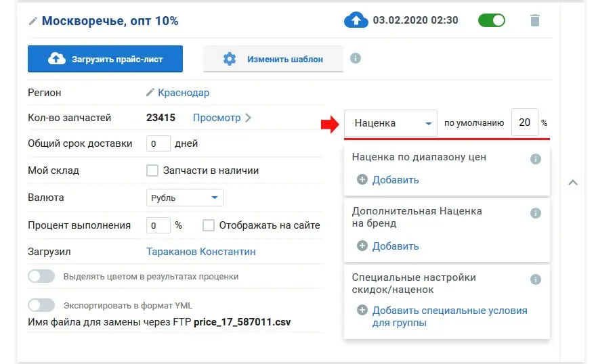Click Добавить under Дополнительная Наценка на бренд
Viewport: 596px width, 364px height.
pos(396,246)
